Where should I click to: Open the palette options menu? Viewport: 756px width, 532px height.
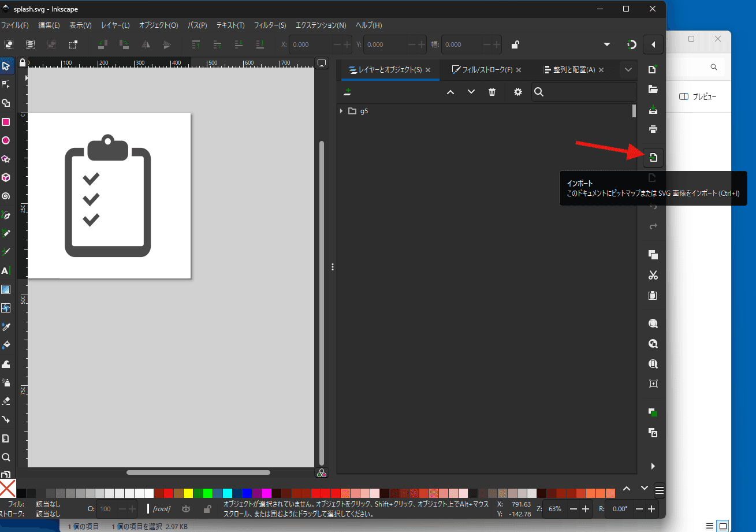660,491
